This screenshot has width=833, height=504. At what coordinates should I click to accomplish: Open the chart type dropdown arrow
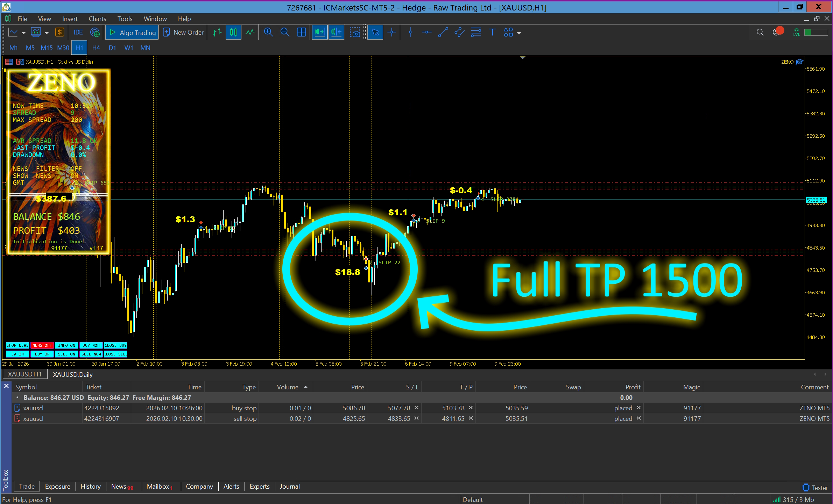click(x=23, y=33)
